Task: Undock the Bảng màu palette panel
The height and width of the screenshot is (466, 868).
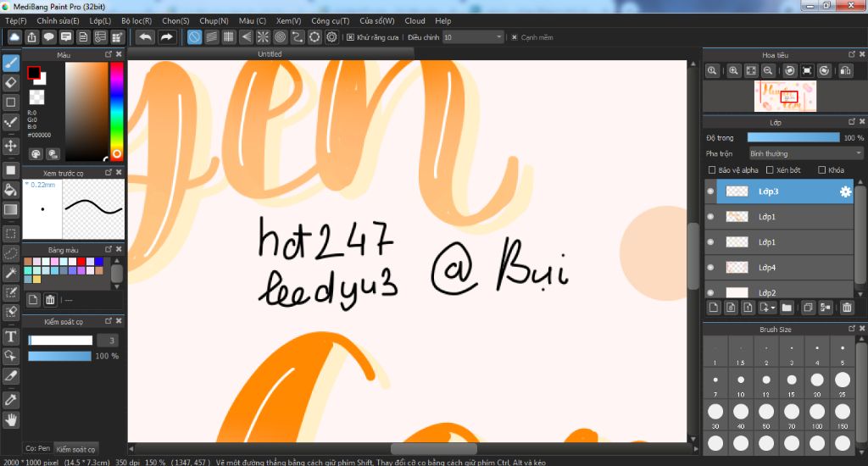Action: (108, 249)
